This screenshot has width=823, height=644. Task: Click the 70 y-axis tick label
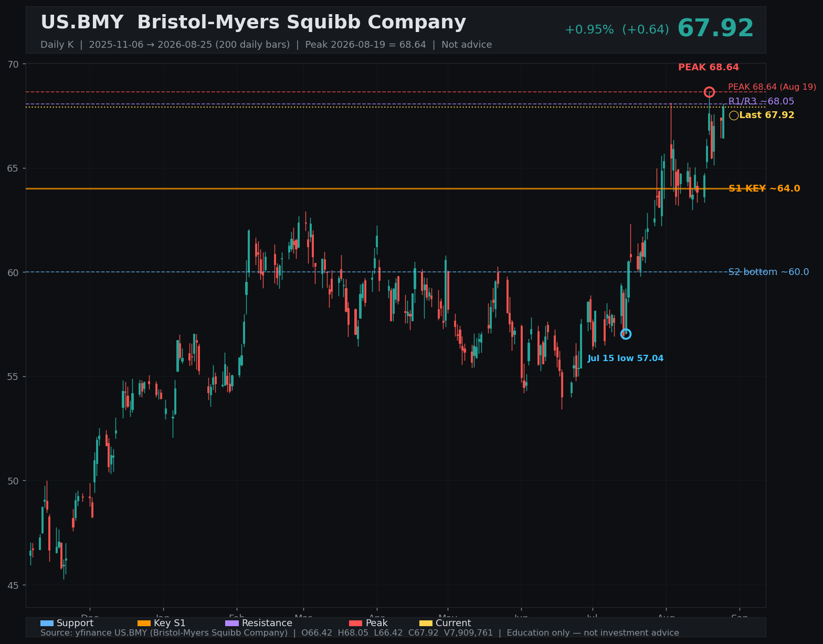click(x=13, y=65)
